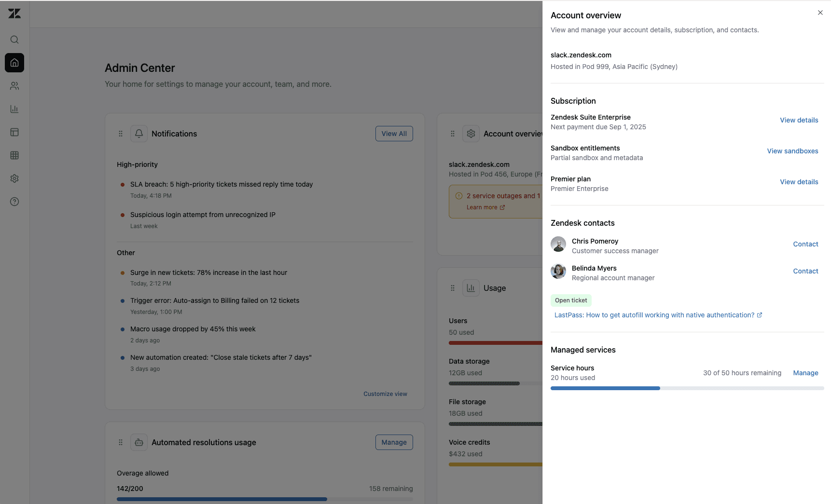The image size is (831, 504).
Task: Open View sandboxes link
Action: click(x=792, y=151)
